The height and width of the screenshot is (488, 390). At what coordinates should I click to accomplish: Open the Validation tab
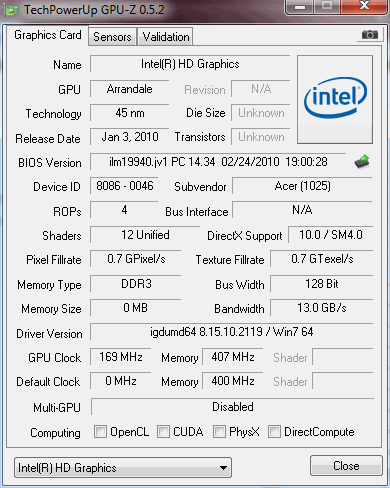pos(166,37)
